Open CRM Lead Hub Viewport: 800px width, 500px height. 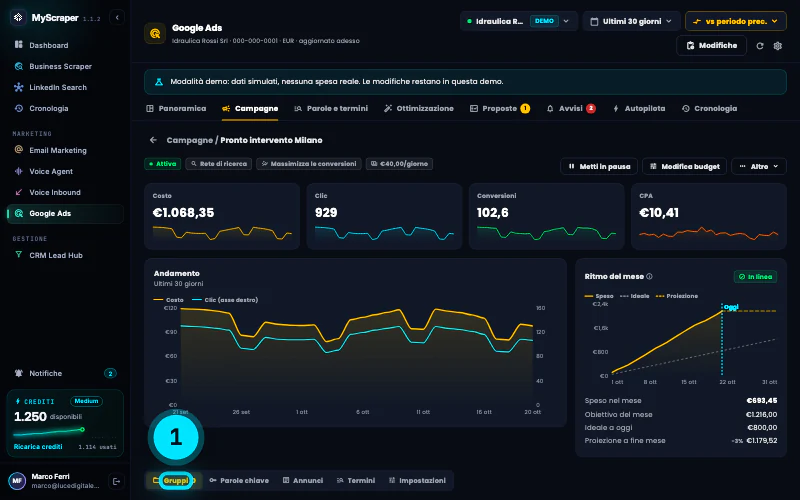65,255
